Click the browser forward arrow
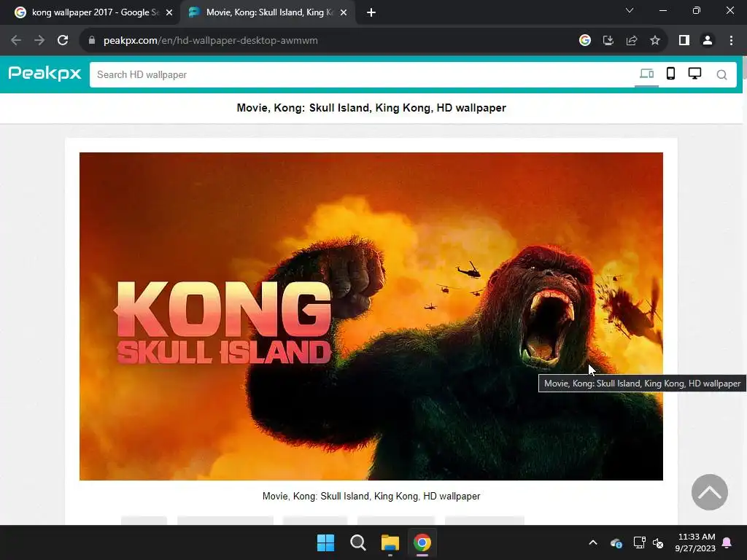 click(x=39, y=41)
